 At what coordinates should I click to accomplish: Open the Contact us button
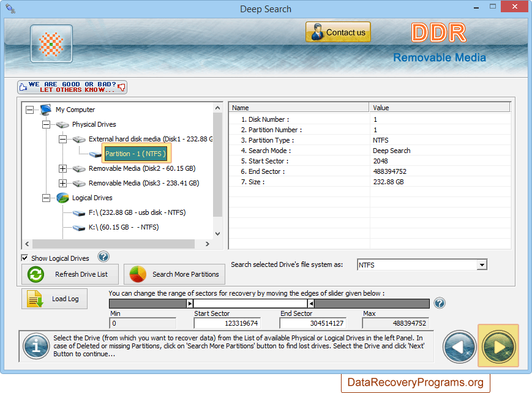point(338,32)
